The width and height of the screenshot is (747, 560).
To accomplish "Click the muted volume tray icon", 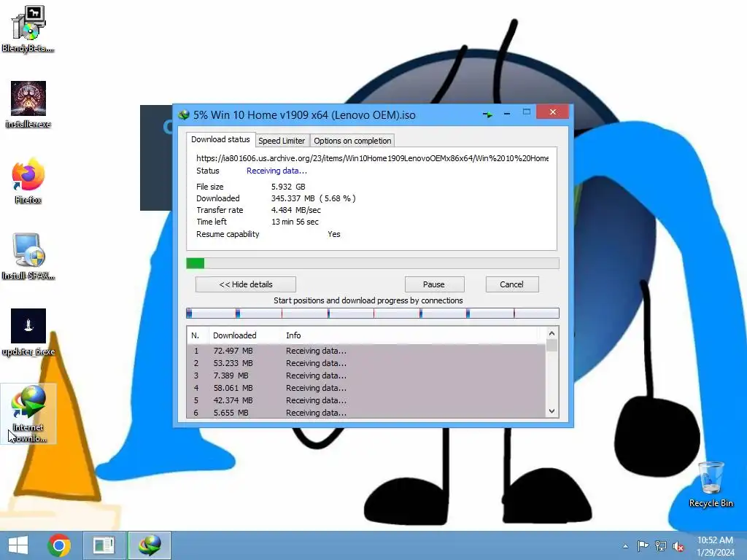I will [678, 546].
